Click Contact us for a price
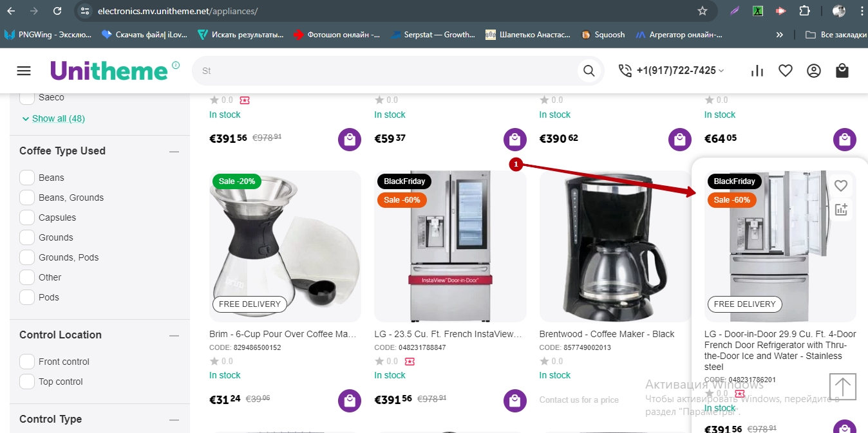 [579, 400]
